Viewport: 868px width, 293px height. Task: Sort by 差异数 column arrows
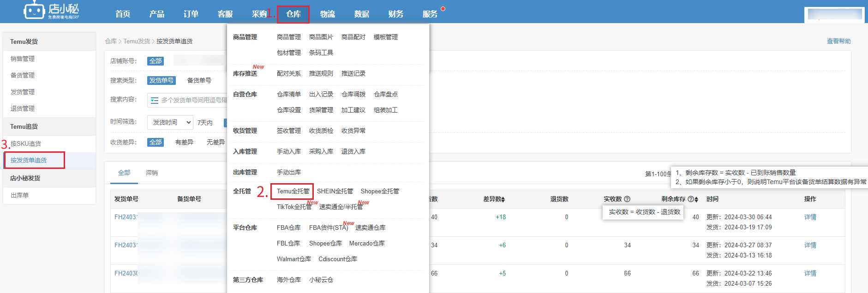tap(503, 199)
